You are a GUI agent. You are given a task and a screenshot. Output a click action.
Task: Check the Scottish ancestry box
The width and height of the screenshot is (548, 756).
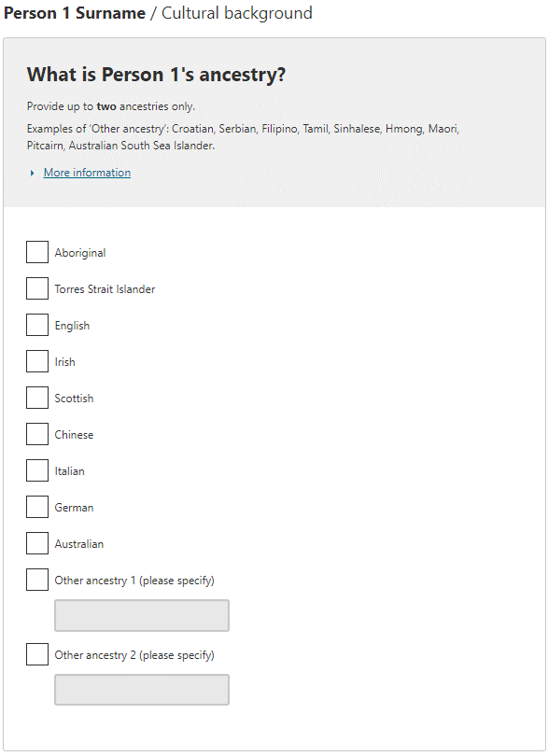(x=36, y=398)
